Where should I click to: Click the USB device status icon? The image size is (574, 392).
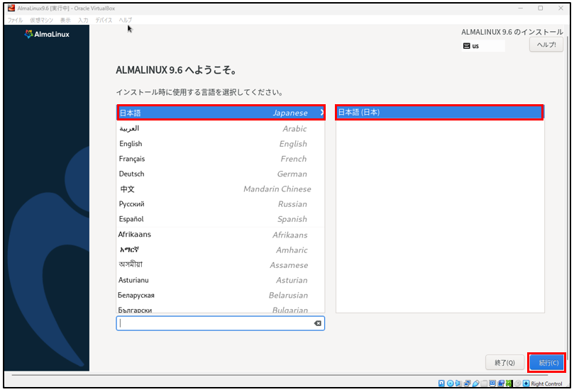pos(475,383)
